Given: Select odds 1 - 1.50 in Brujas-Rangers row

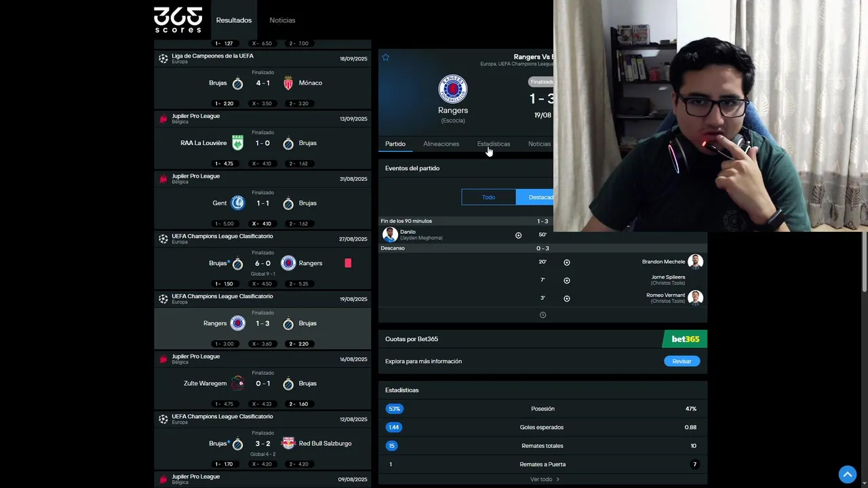Looking at the screenshot, I should coord(224,283).
